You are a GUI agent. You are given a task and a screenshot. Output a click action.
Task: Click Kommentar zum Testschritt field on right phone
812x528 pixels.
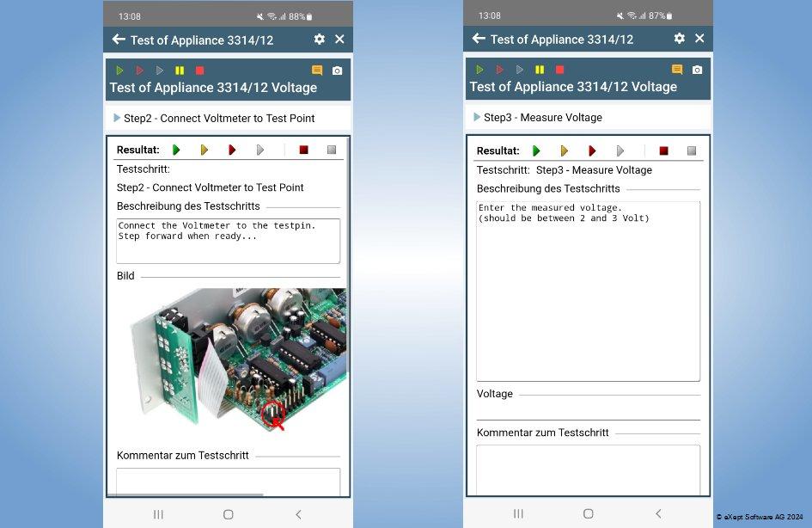[588, 470]
